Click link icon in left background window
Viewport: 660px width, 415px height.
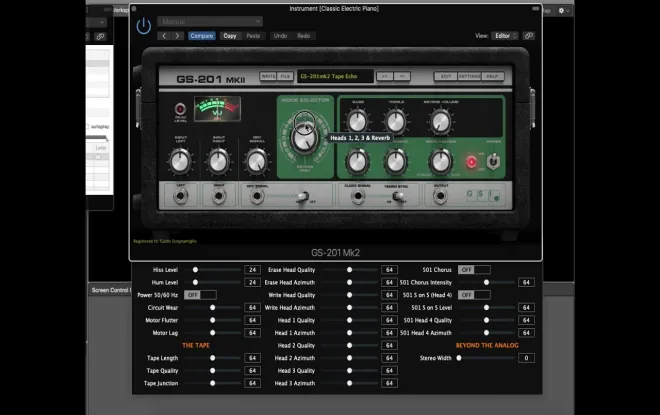click(x=100, y=37)
